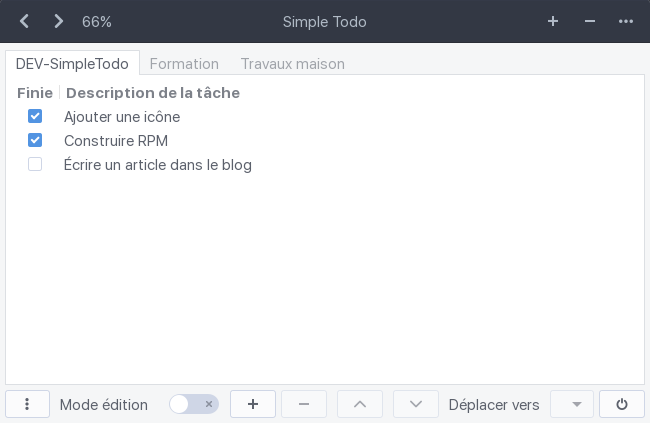Click the power quit button

coord(621,404)
